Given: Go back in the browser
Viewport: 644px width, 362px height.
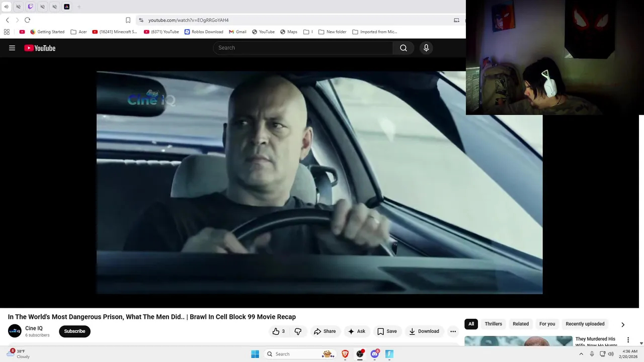Looking at the screenshot, I should 7,20.
